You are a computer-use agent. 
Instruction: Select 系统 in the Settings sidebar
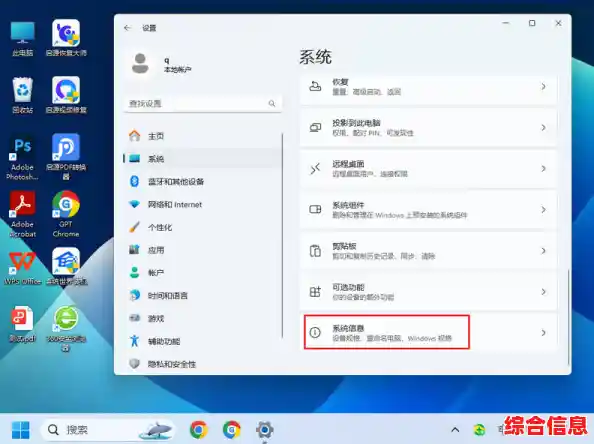pyautogui.click(x=203, y=159)
